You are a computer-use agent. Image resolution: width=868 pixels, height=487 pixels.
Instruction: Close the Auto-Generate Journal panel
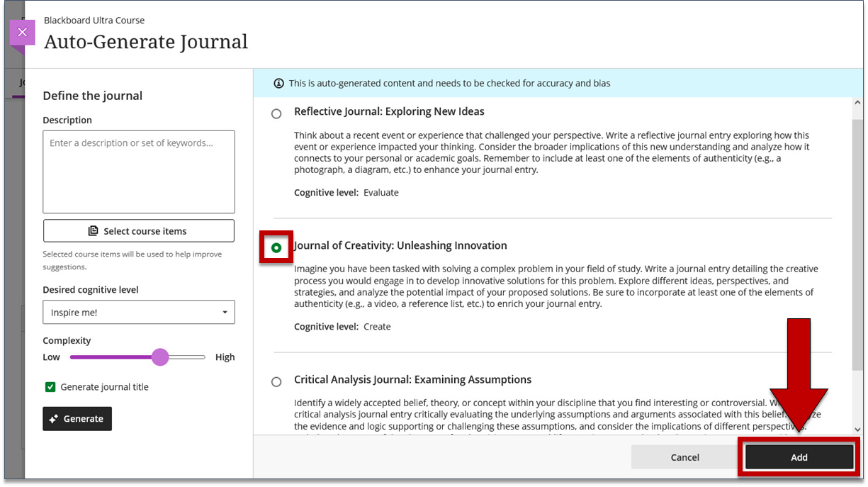click(x=22, y=33)
